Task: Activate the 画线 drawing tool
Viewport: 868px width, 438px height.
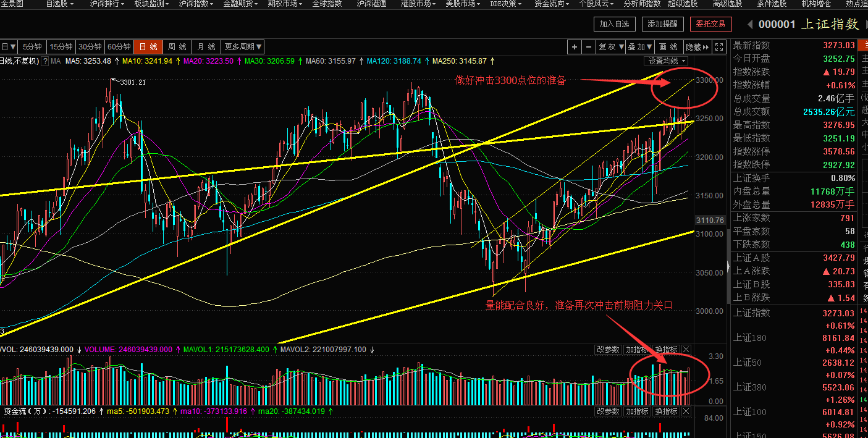Action: [x=668, y=47]
